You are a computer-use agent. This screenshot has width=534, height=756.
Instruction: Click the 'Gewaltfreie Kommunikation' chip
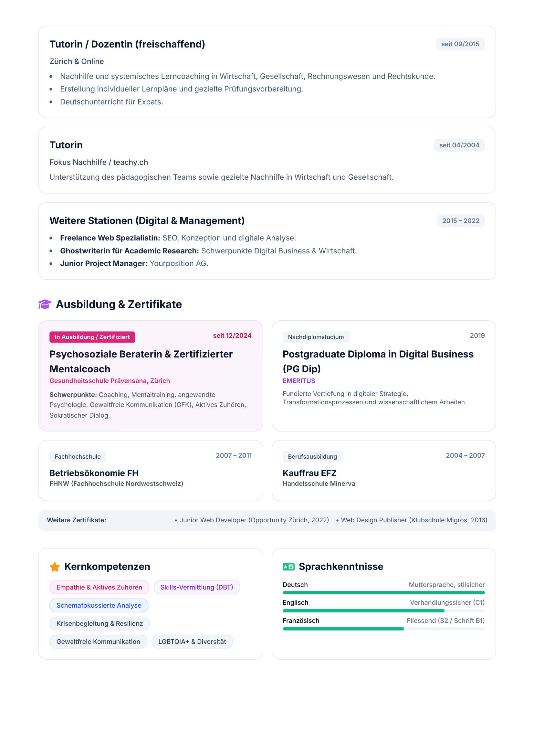coord(98,641)
